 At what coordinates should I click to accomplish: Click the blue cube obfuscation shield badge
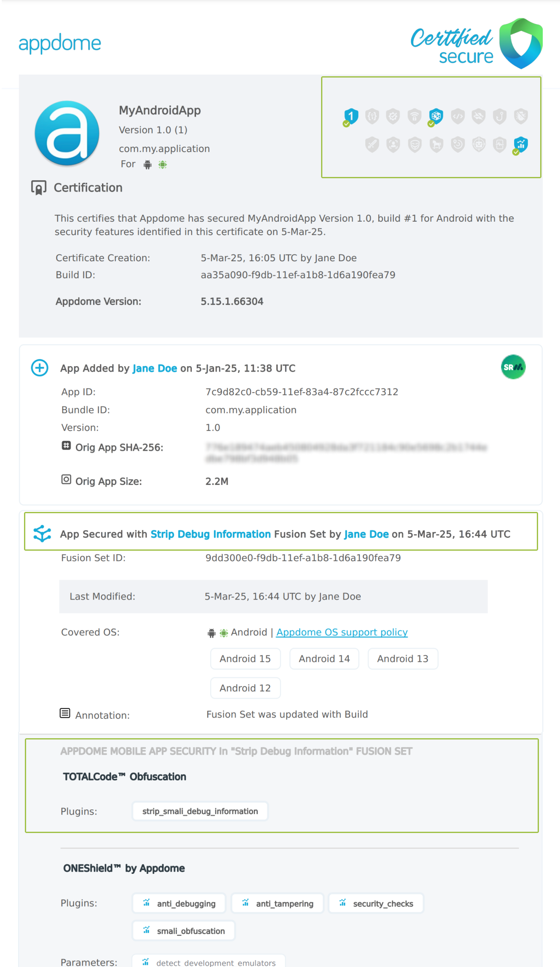(x=436, y=116)
